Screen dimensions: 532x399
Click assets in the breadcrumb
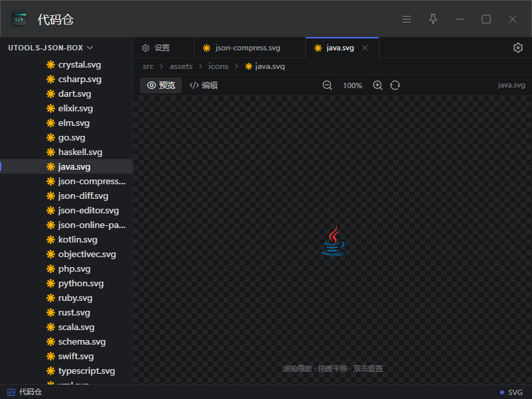[x=181, y=66]
